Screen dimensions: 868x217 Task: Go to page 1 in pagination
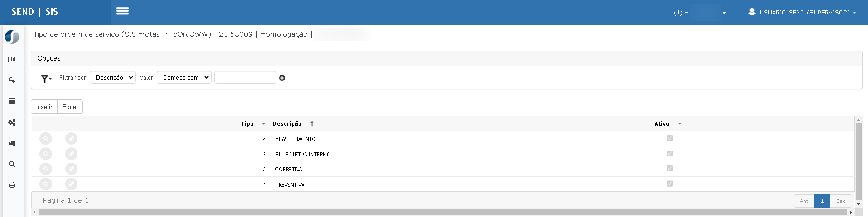tap(822, 201)
